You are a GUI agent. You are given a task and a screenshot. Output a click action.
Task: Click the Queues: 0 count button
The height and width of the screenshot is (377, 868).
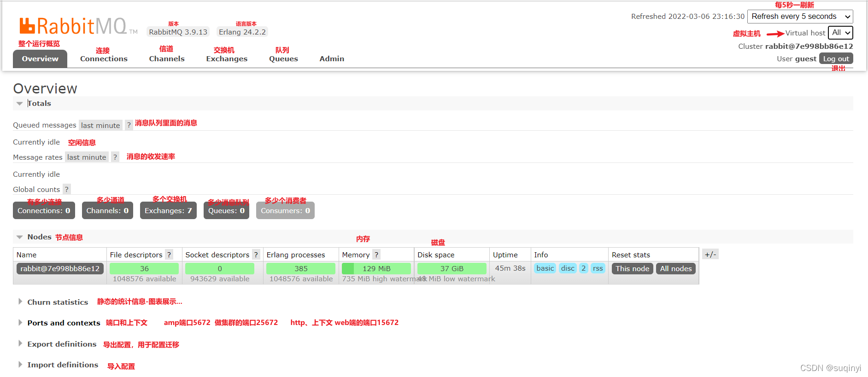pyautogui.click(x=226, y=210)
